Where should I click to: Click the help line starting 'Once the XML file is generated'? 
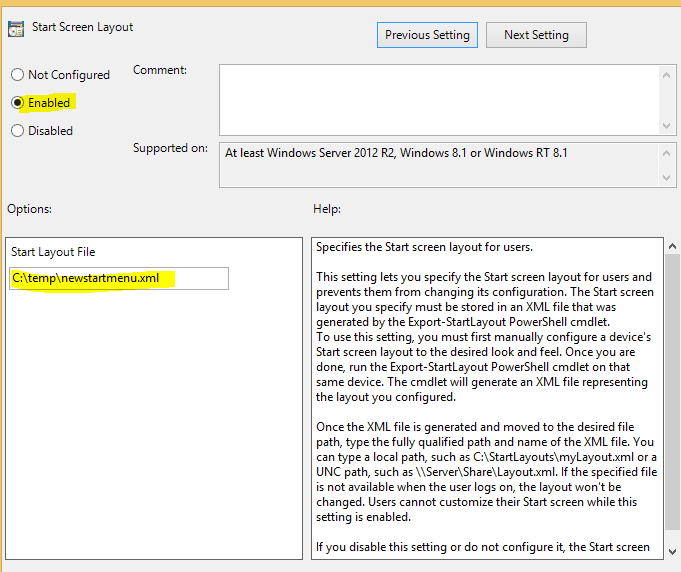click(475, 427)
